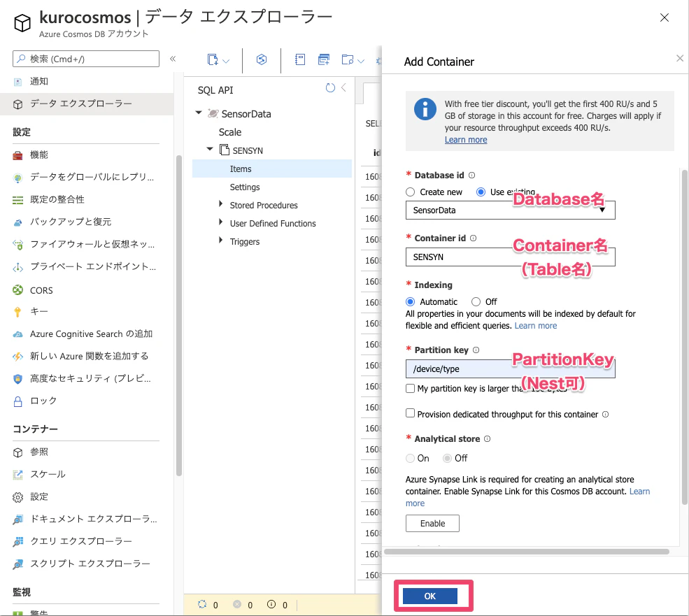Click the New Container toolbar icon
689x616 pixels.
pos(213,59)
